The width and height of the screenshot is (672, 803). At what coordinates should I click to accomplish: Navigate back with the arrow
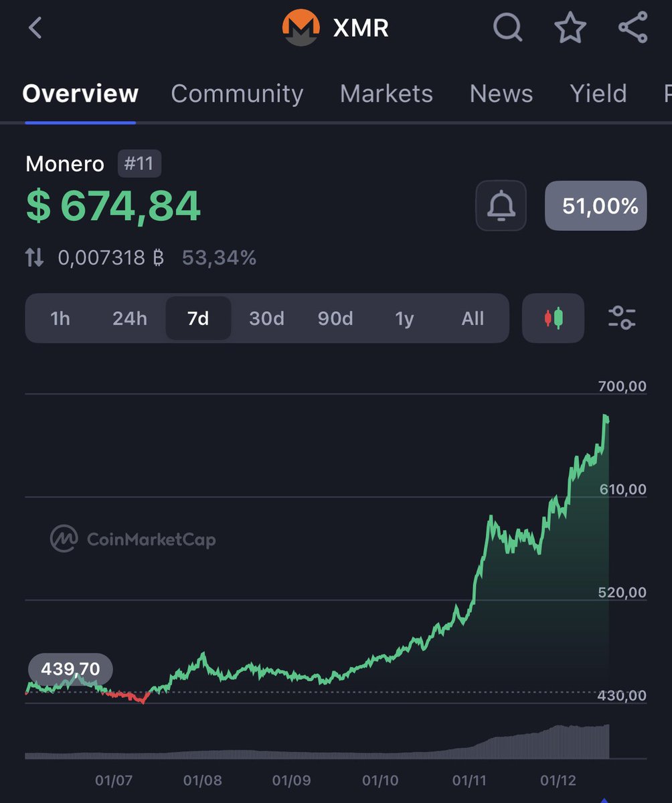(35, 27)
